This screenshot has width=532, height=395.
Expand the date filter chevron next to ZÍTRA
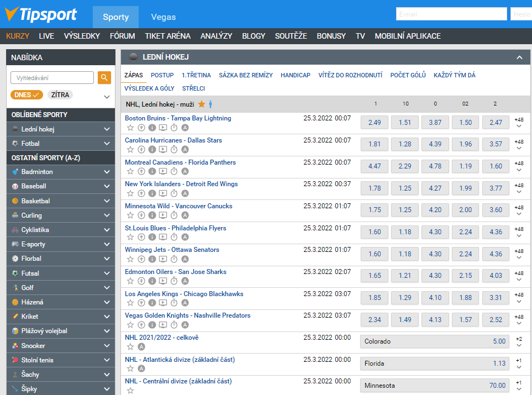click(x=107, y=97)
